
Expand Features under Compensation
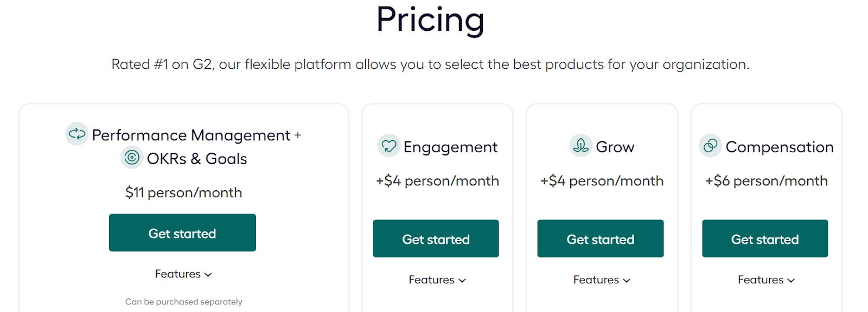pos(766,280)
